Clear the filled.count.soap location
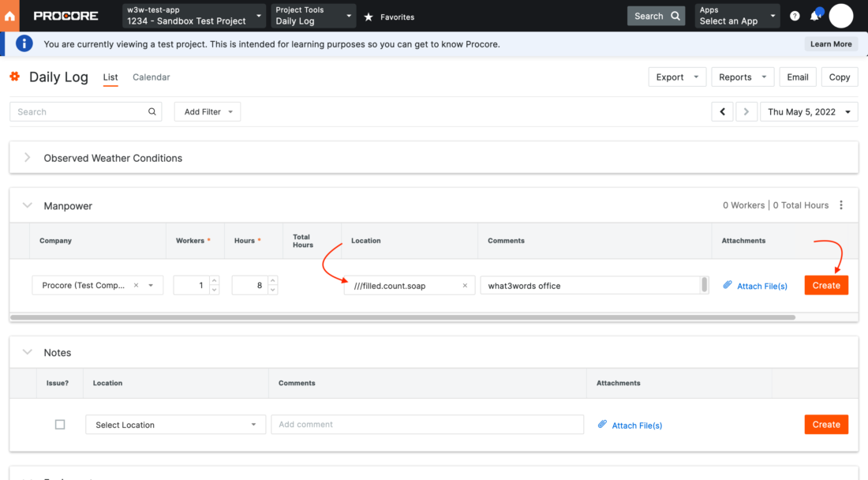The height and width of the screenshot is (480, 868). [x=465, y=286]
